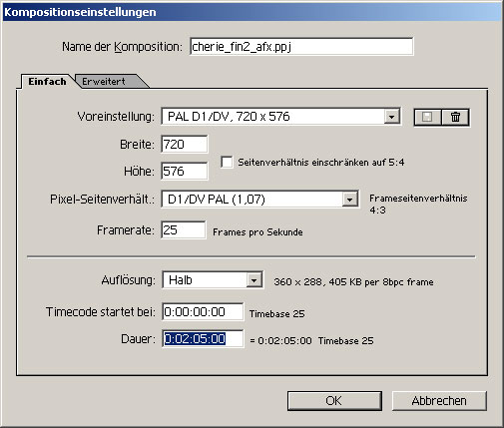Viewport: 504px width, 428px height.
Task: Click the Höhe input field
Action: point(185,171)
